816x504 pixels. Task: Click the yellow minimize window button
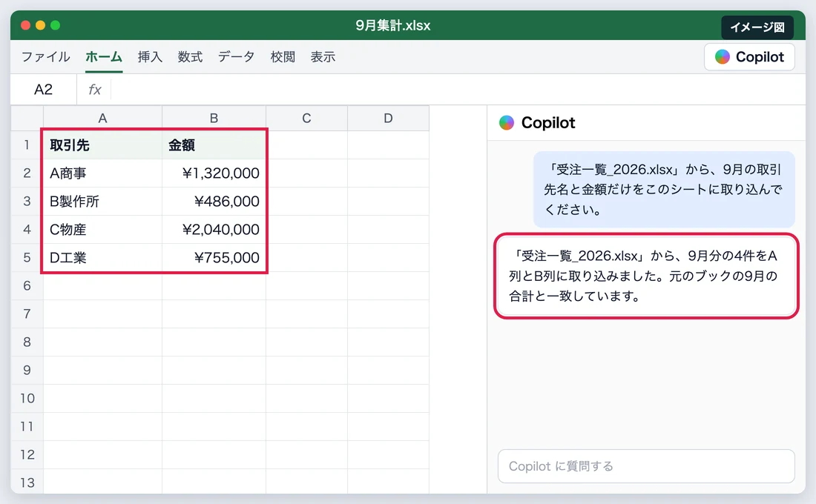tap(40, 25)
